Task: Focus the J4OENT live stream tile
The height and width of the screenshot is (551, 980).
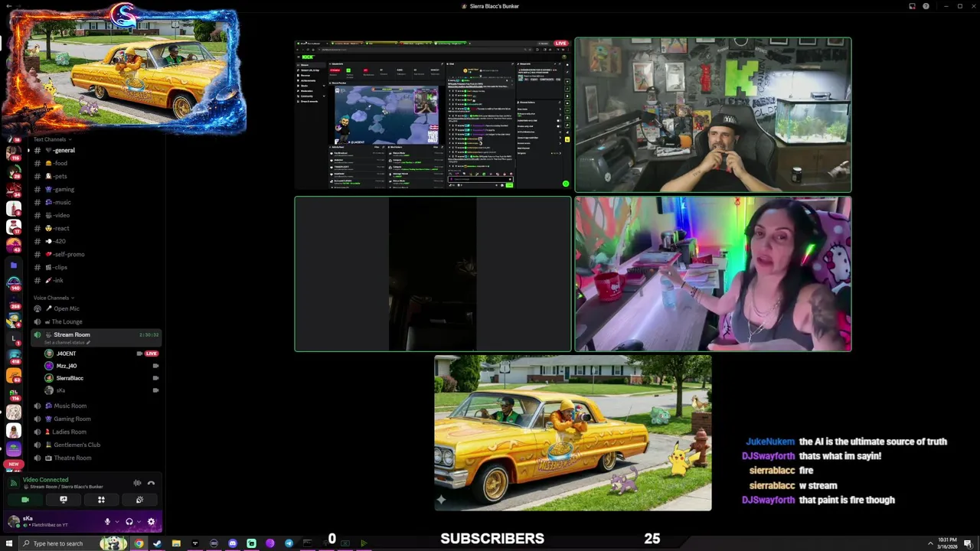Action: (x=433, y=114)
